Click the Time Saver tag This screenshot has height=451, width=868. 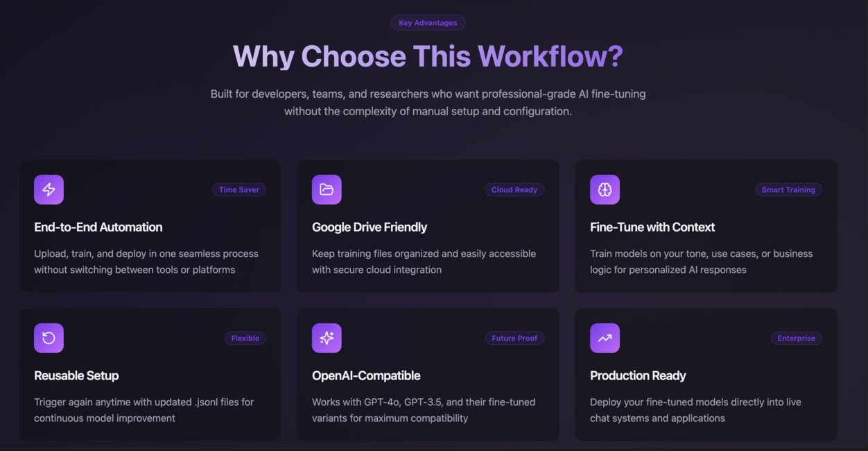click(x=239, y=189)
